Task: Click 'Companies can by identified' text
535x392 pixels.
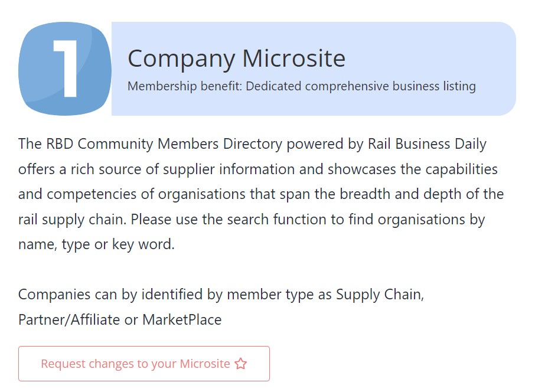Action: (x=110, y=295)
